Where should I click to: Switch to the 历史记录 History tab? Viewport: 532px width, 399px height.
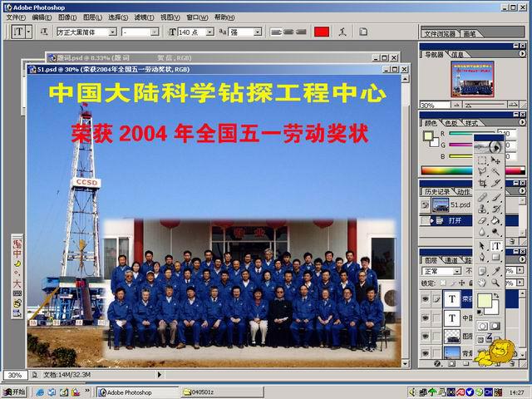437,191
